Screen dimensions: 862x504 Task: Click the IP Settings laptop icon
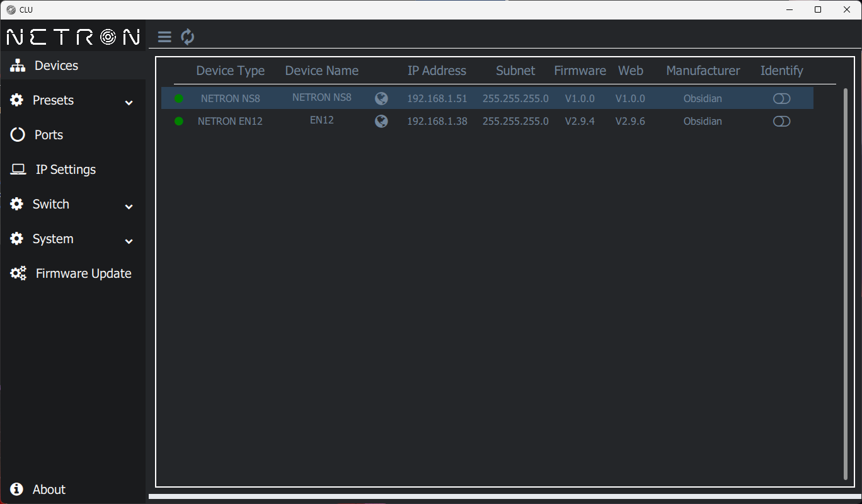(x=18, y=169)
